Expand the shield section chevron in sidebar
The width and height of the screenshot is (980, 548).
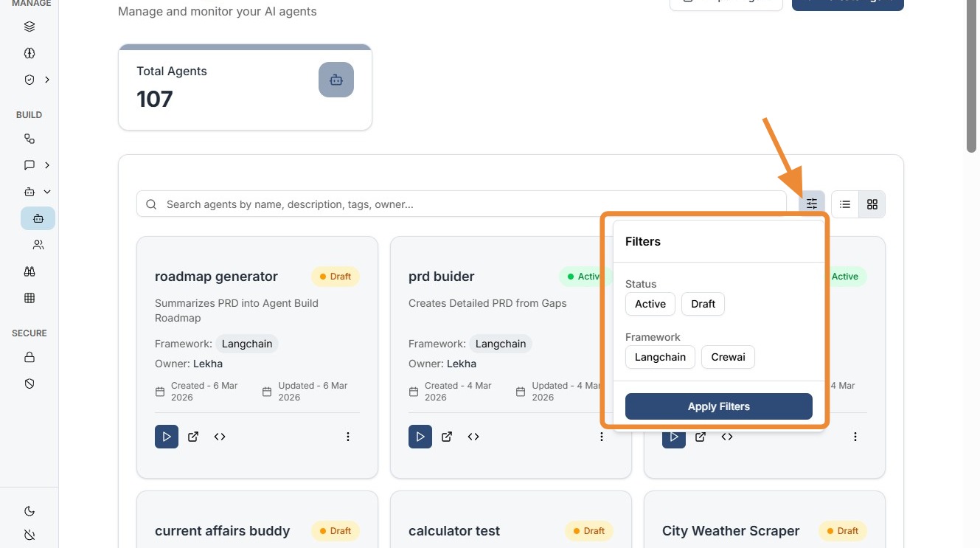(47, 80)
